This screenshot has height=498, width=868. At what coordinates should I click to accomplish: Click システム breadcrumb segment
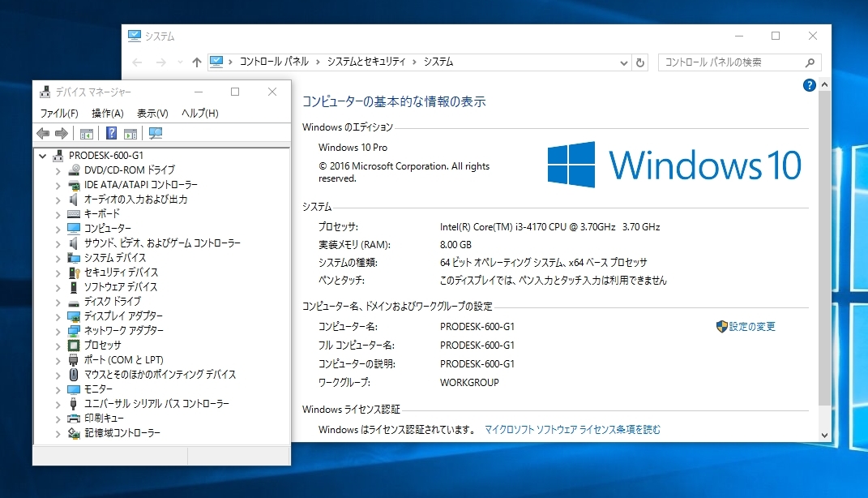point(438,62)
